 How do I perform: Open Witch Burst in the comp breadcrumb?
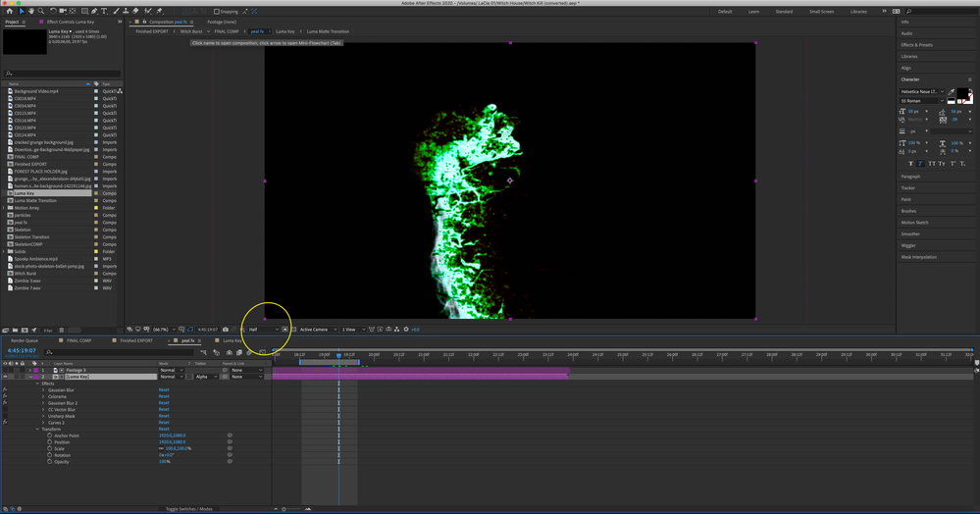coord(191,31)
